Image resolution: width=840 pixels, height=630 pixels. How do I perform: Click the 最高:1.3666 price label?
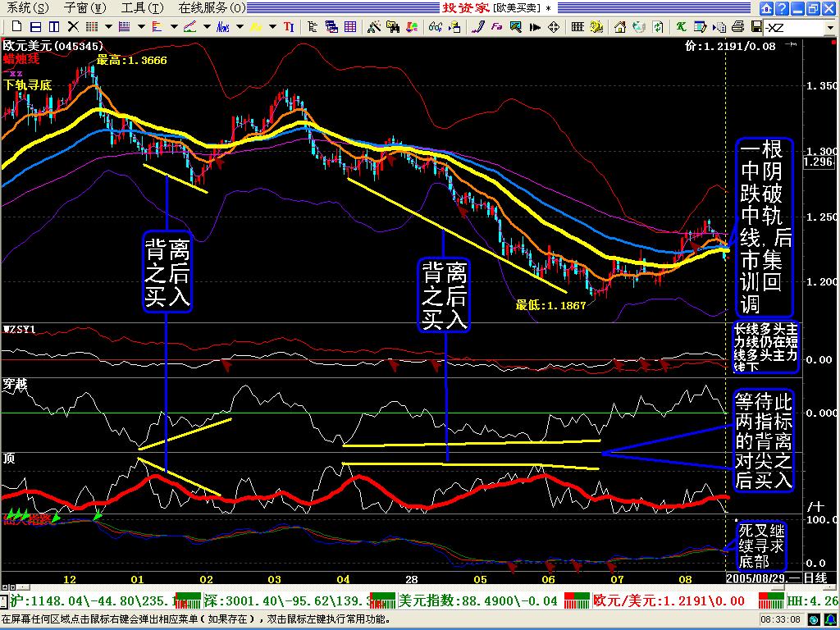coord(131,60)
